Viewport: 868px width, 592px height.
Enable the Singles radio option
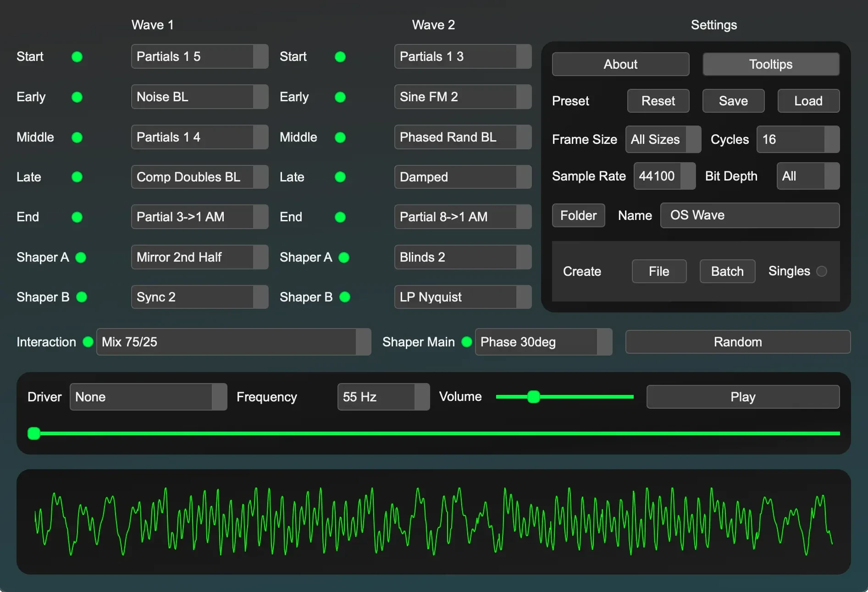pyautogui.click(x=822, y=271)
